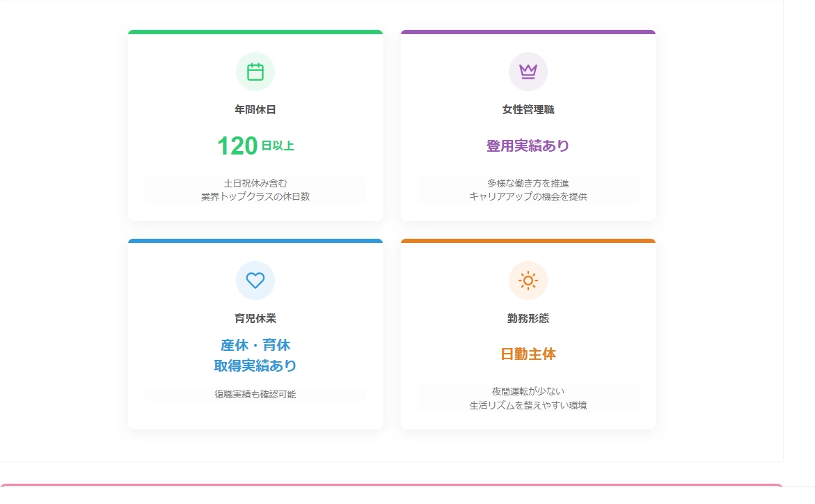The width and height of the screenshot is (815, 504).
Task: Select the 年間休日 heading
Action: [x=255, y=110]
